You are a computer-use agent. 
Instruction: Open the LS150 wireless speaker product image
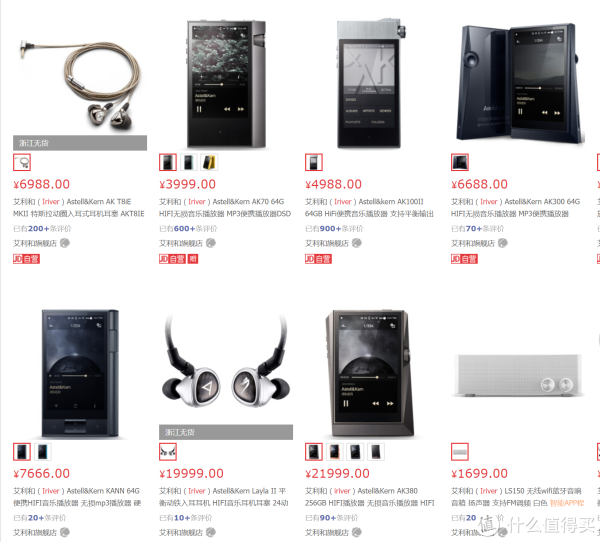[x=518, y=375]
